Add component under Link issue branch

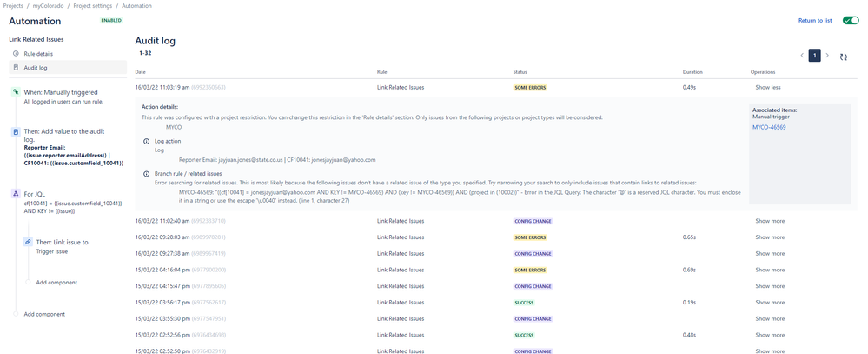pyautogui.click(x=56, y=283)
